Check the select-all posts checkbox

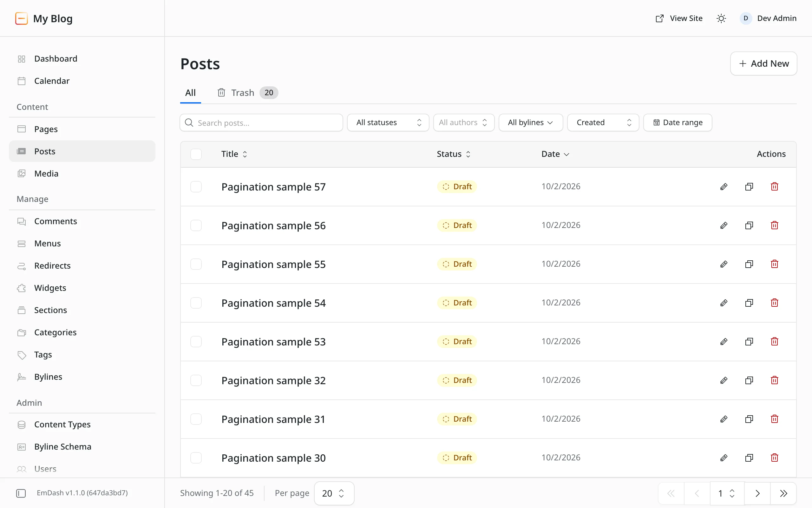click(196, 154)
